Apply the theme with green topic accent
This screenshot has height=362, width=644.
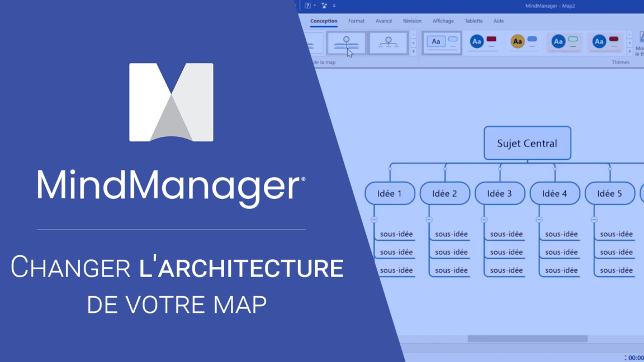point(564,42)
